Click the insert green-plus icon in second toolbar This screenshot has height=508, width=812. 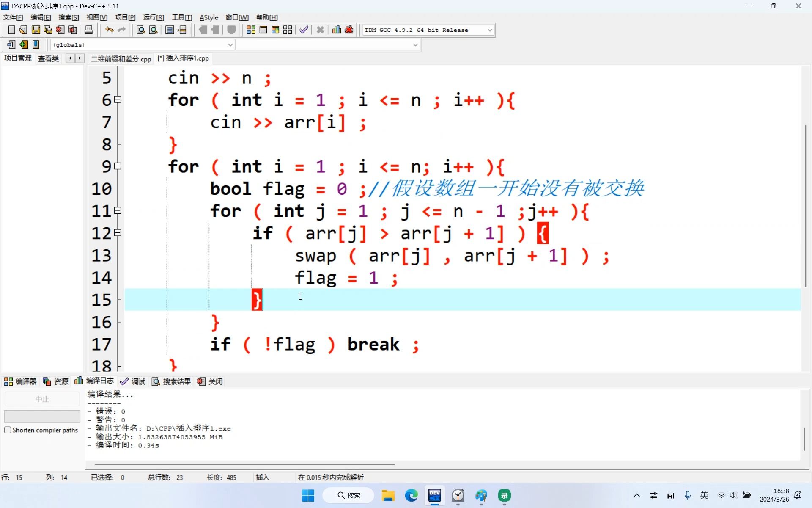[24, 44]
